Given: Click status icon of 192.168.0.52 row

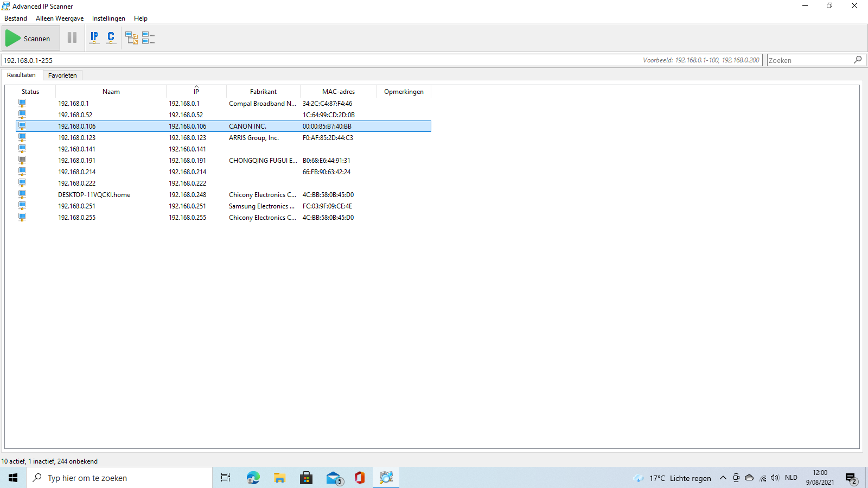Looking at the screenshot, I should coord(22,115).
